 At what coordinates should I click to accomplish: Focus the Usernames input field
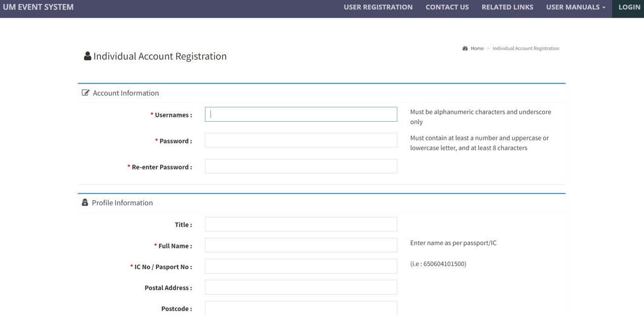click(301, 114)
